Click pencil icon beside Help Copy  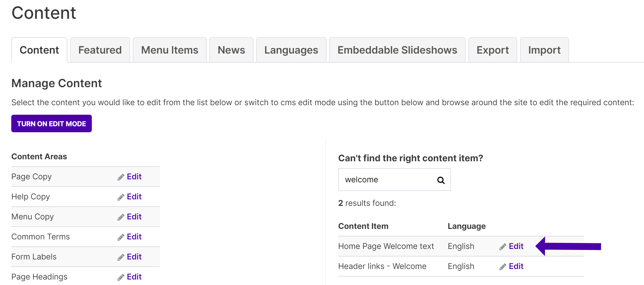coord(121,197)
